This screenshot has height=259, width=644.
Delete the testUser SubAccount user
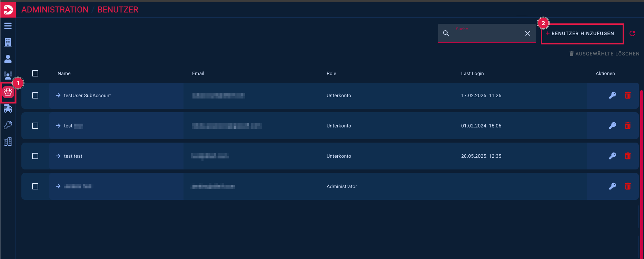[x=627, y=95]
